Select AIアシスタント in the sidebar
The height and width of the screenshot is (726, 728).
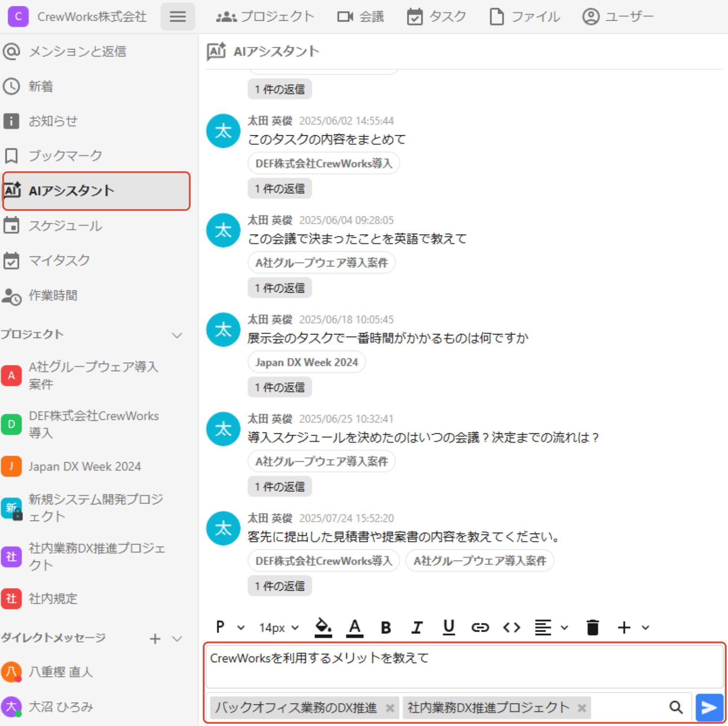click(x=96, y=191)
